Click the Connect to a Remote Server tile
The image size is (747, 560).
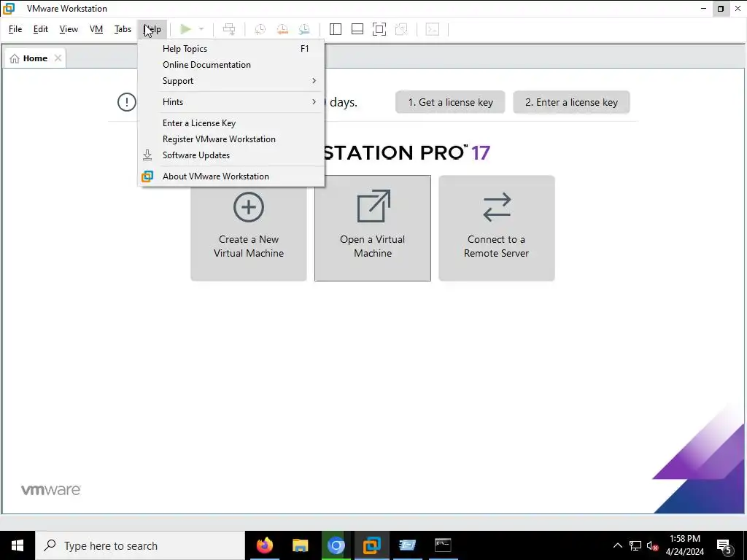point(497,228)
